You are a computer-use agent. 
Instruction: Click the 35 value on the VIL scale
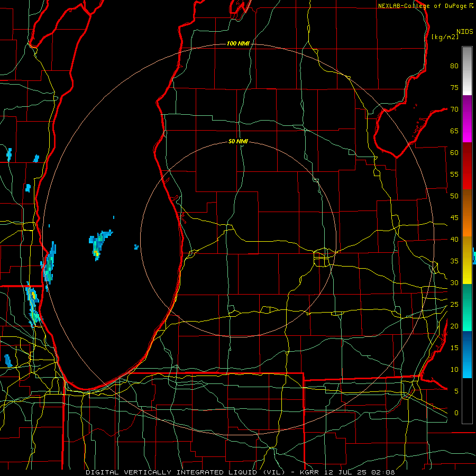454,261
